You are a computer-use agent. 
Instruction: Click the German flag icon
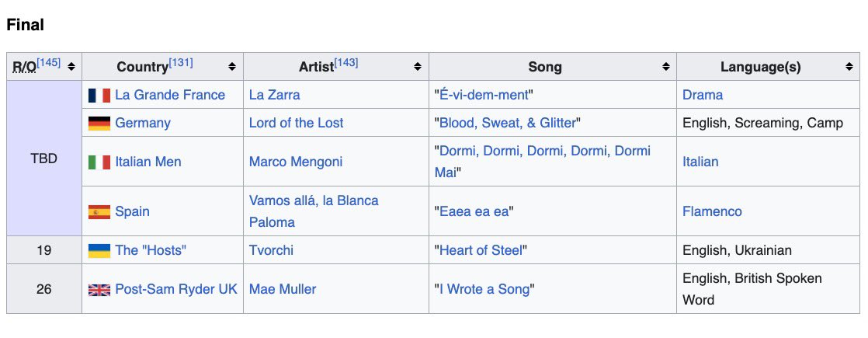click(99, 124)
